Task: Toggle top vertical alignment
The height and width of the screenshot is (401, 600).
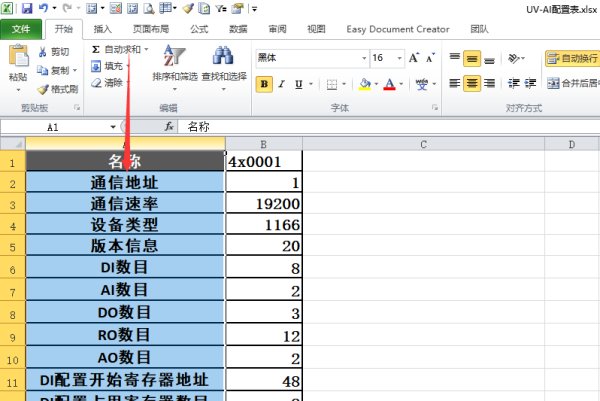Action: point(455,59)
